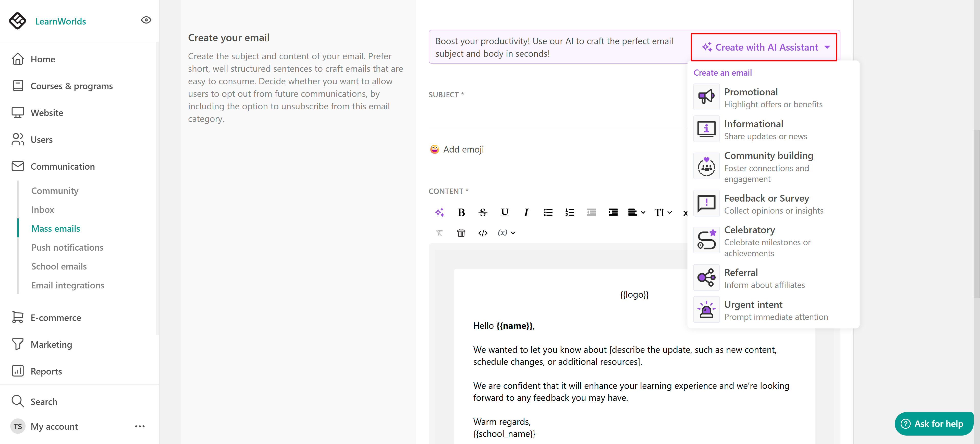
Task: Click the page vertical scrollbar
Action: coord(976,213)
